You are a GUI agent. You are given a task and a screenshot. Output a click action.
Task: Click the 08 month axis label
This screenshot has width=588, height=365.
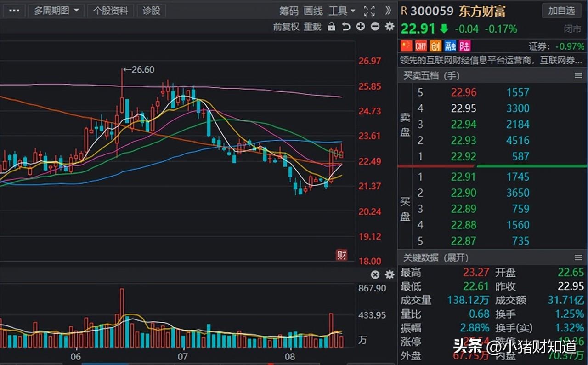tap(290, 357)
